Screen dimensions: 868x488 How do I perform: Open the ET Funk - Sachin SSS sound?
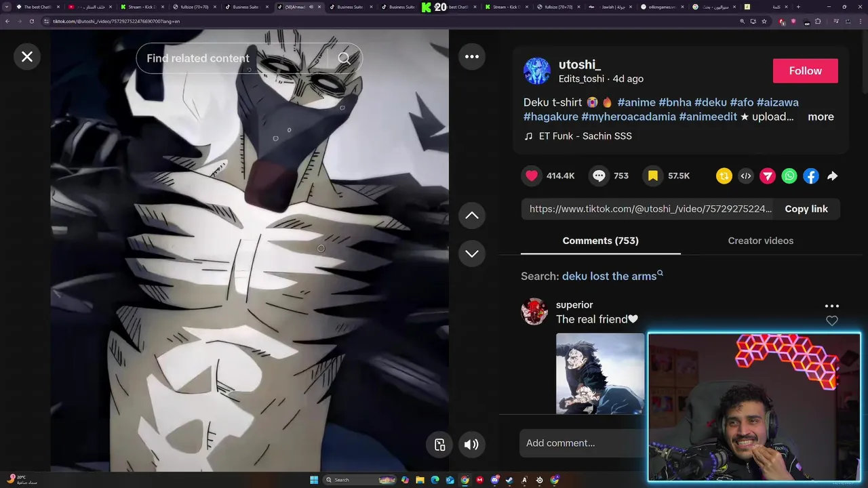(585, 136)
